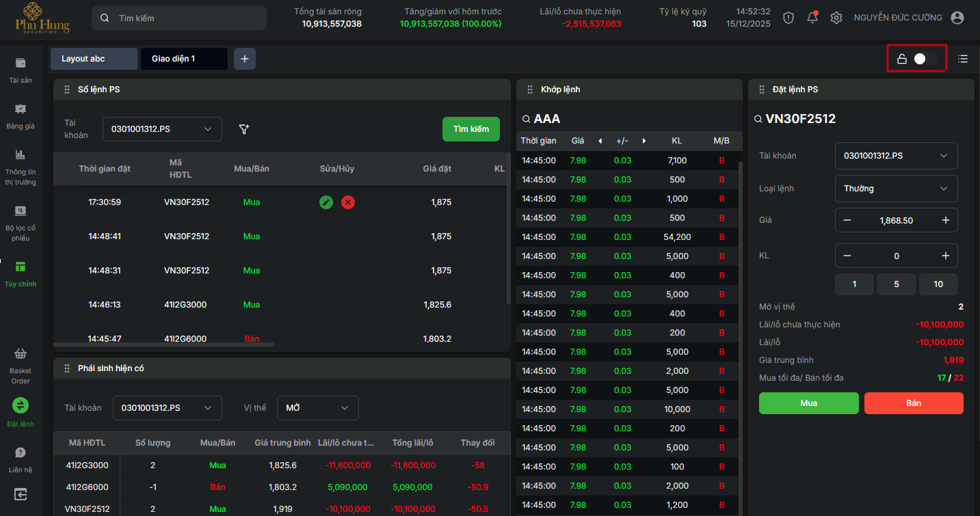The image size is (980, 516).
Task: Open the list menu icon at top right
Action: 963,59
